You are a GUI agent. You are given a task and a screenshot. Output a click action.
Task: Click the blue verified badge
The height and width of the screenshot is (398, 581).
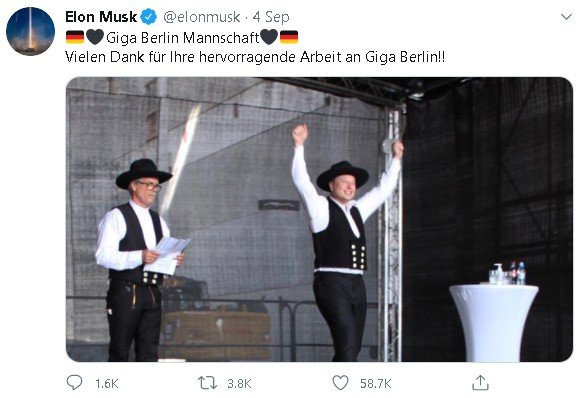click(149, 17)
